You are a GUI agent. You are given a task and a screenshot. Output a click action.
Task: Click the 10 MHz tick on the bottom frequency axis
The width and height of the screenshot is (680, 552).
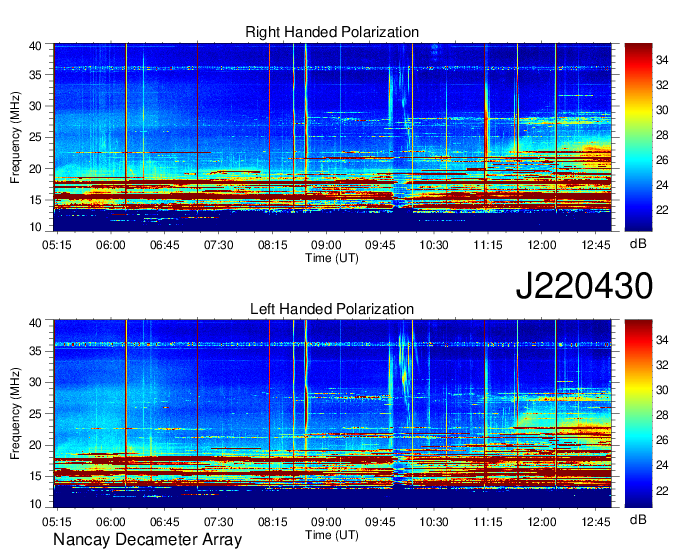coord(35,504)
